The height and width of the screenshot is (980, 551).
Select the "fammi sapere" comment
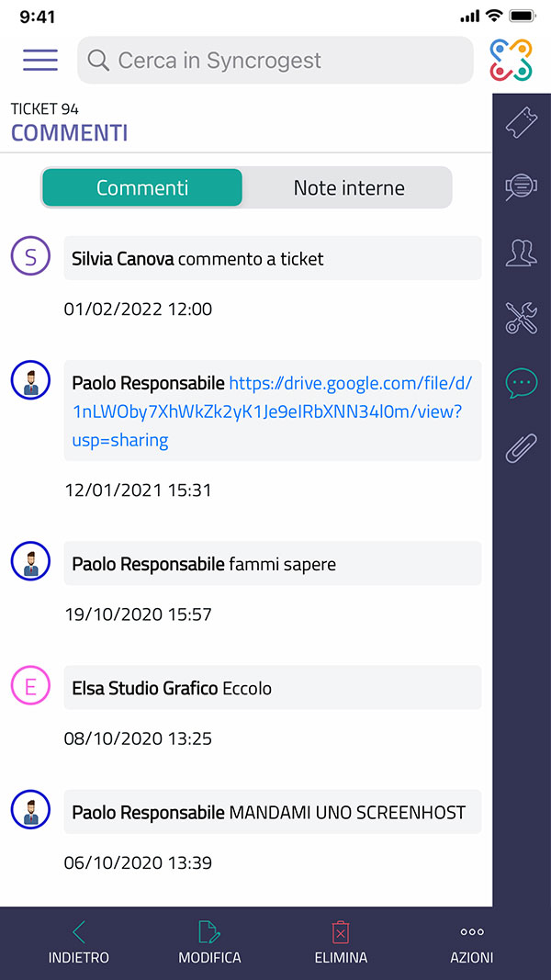click(x=272, y=564)
